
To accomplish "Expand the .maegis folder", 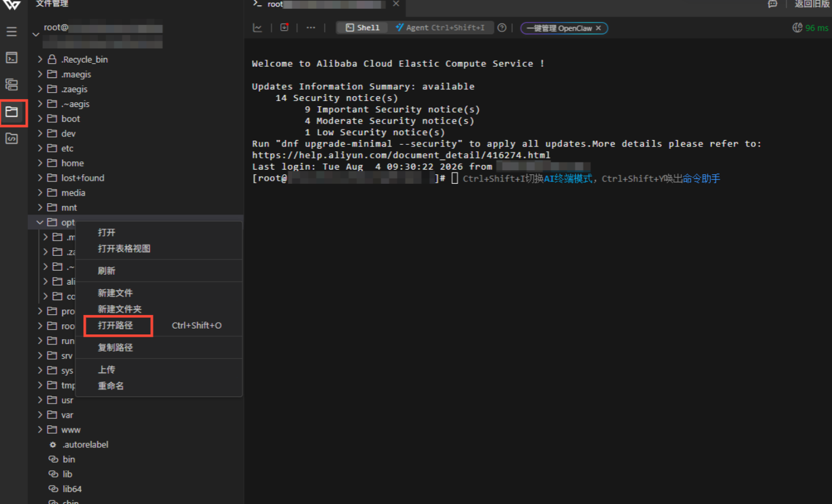I will coord(40,74).
